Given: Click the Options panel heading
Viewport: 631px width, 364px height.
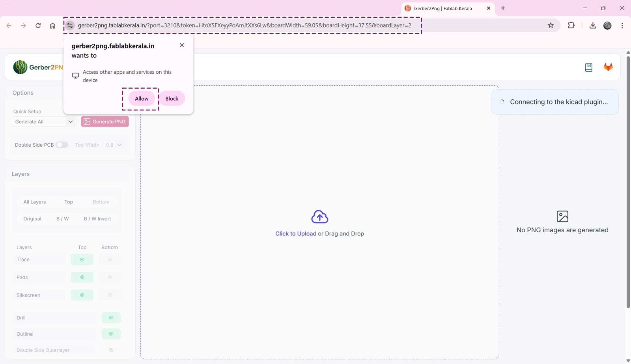Looking at the screenshot, I should point(23,93).
